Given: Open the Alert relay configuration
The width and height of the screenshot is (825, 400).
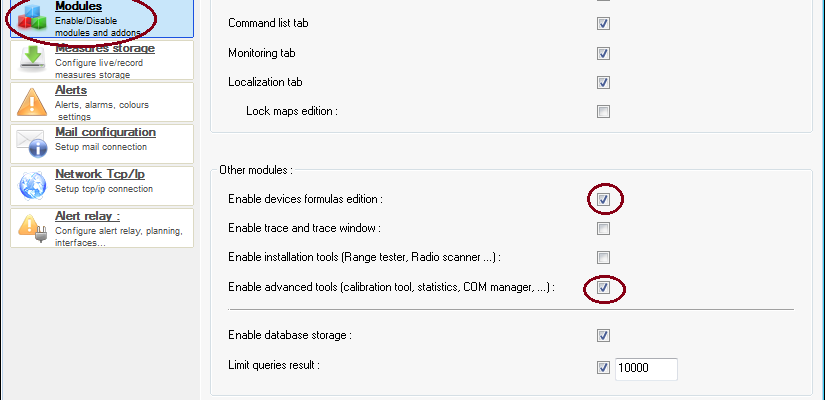Looking at the screenshot, I should [102, 228].
